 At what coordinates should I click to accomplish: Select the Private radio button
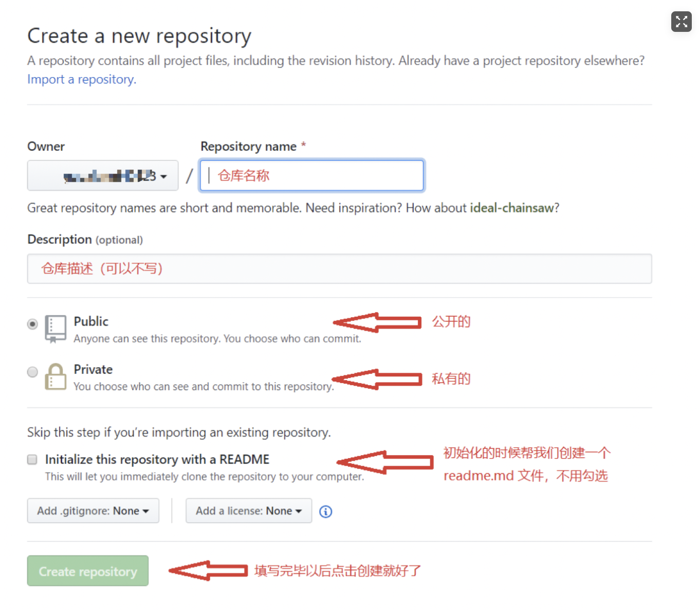(32, 372)
